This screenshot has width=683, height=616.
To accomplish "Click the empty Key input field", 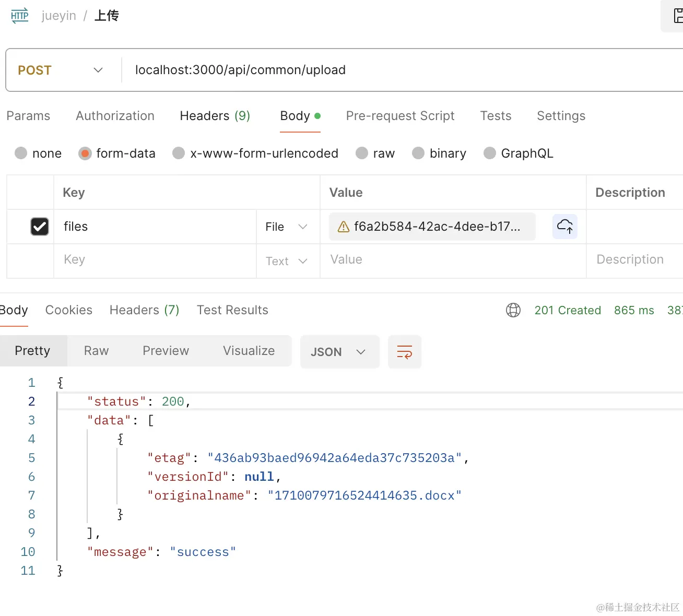I will [x=155, y=260].
